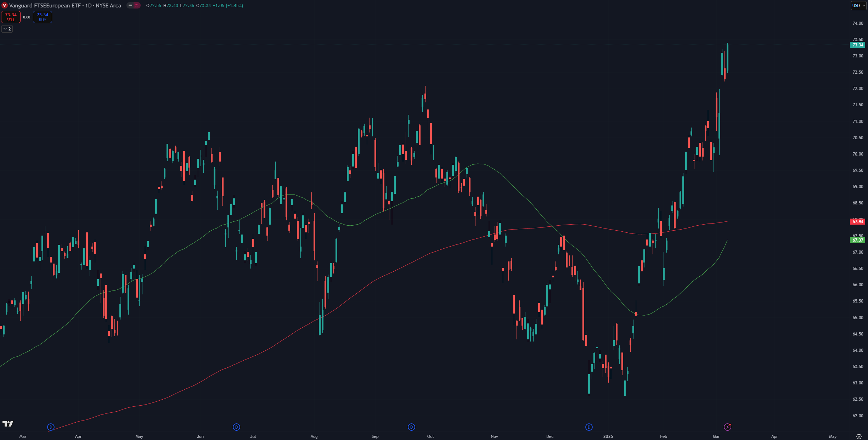Screen dimensions: 868x440
Task: Click the purple lightning event marker
Action: pyautogui.click(x=727, y=427)
